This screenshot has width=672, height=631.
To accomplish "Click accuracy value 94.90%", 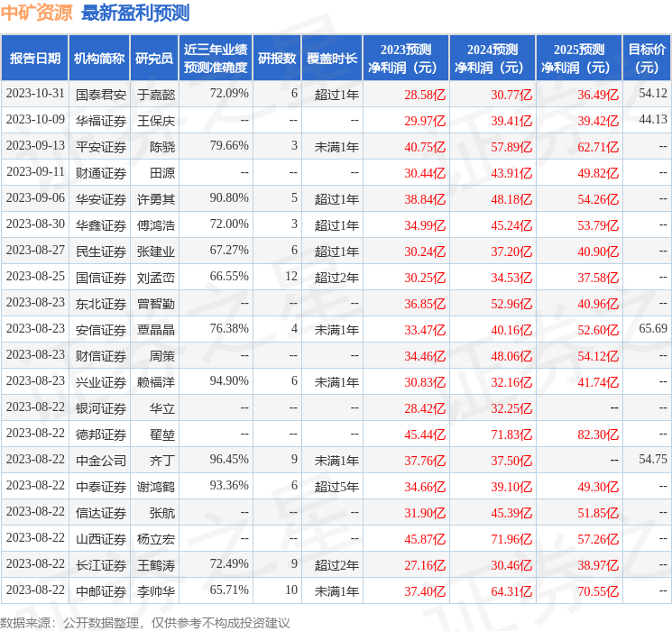I will point(229,380).
